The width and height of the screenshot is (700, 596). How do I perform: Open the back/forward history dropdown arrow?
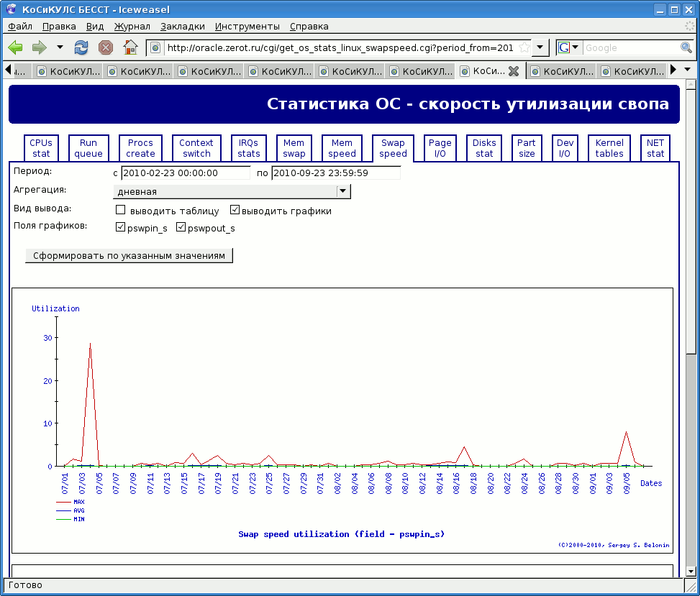pos(60,47)
